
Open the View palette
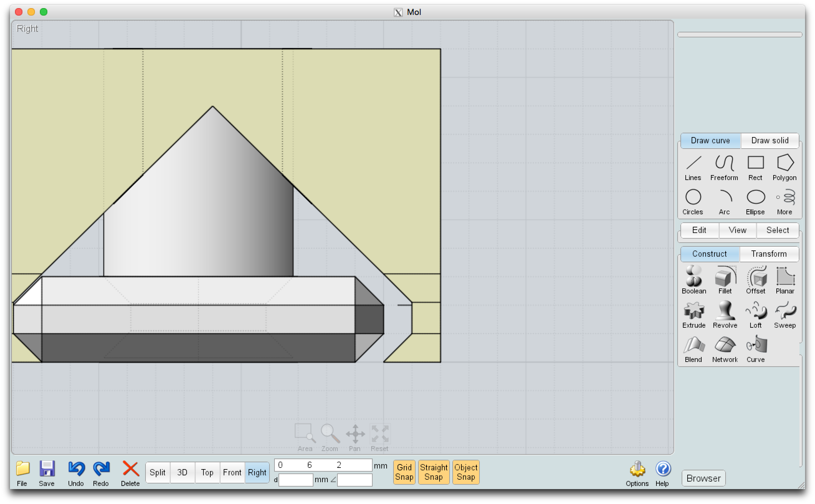(737, 230)
